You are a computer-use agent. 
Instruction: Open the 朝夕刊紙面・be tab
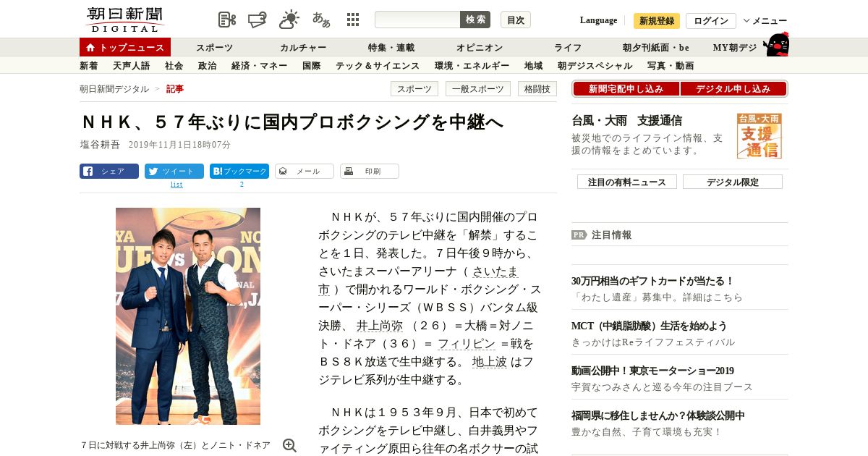[x=656, y=48]
